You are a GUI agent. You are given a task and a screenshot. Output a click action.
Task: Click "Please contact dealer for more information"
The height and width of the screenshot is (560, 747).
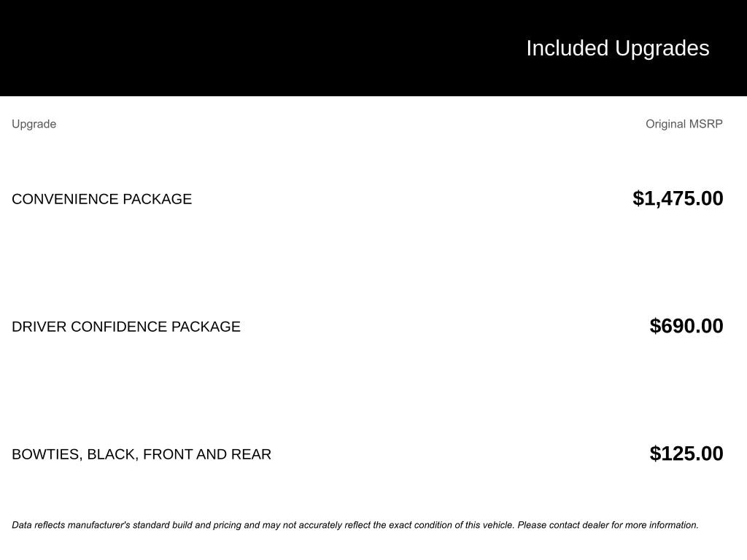coord(608,525)
